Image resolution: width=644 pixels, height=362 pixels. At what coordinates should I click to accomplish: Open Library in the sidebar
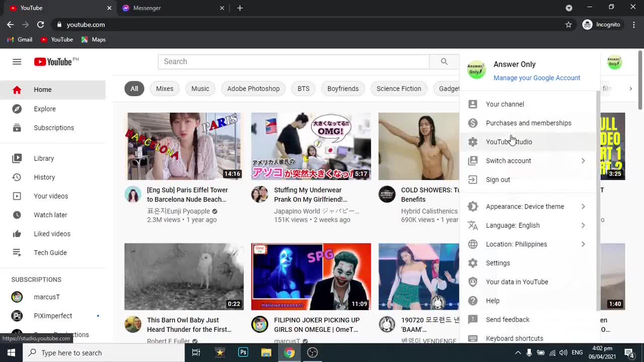53,158
